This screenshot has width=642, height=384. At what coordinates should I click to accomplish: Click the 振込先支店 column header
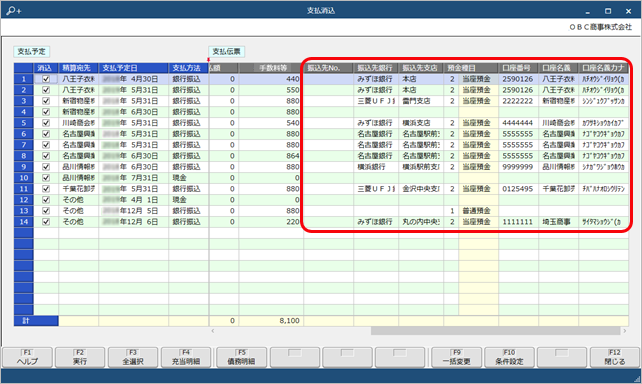pyautogui.click(x=421, y=68)
